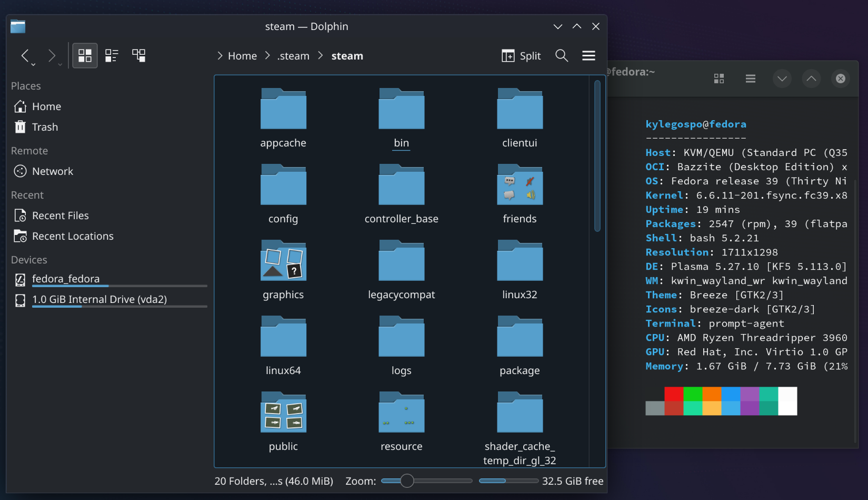Go to Home in breadcrumb path
Image resolution: width=868 pixels, height=500 pixels.
[x=242, y=56]
